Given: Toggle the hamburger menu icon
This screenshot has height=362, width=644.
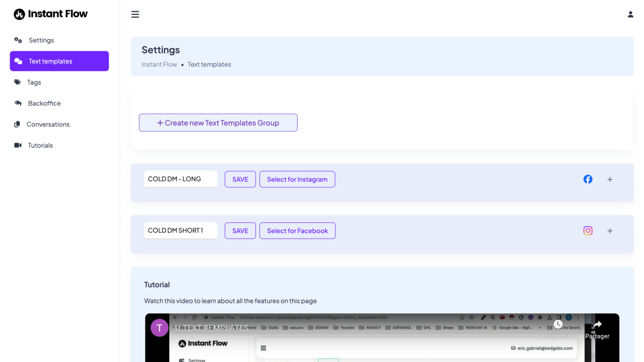Looking at the screenshot, I should coord(135,14).
